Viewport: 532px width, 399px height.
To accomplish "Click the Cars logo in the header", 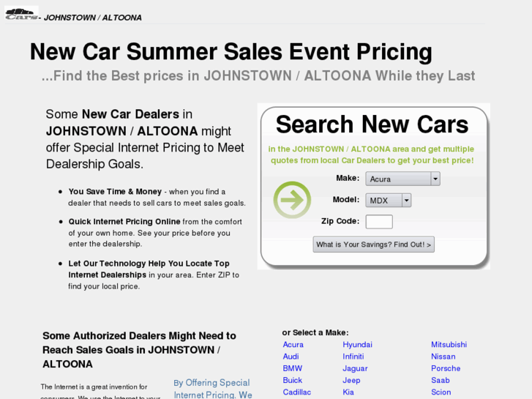I will (x=21, y=14).
